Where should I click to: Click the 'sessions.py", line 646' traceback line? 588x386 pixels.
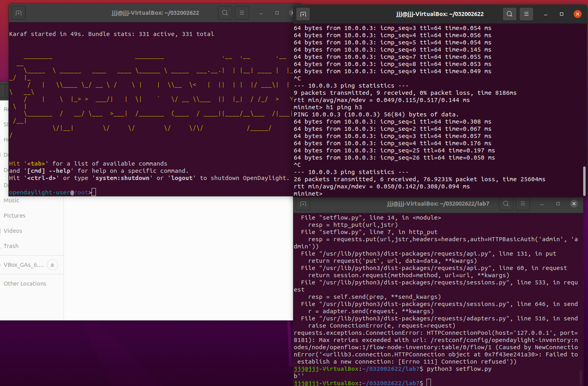[x=439, y=304]
